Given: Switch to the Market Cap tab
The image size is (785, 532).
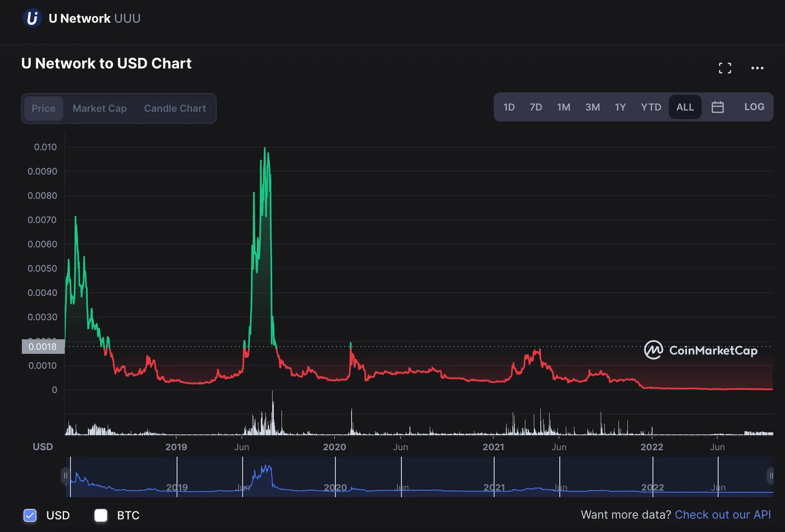Looking at the screenshot, I should [100, 108].
